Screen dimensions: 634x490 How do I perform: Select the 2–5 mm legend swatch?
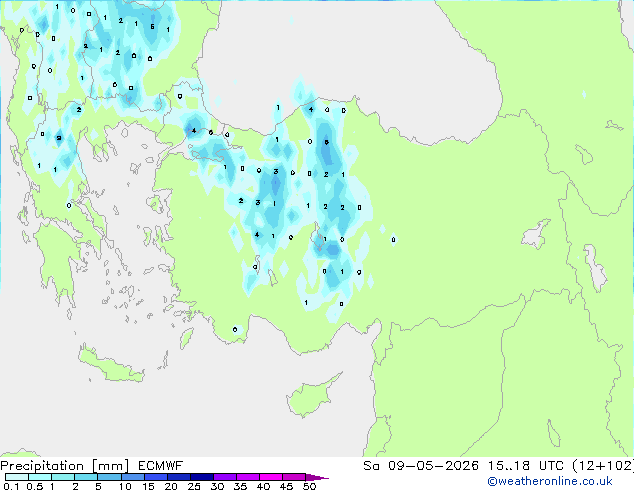pyautogui.click(x=86, y=477)
